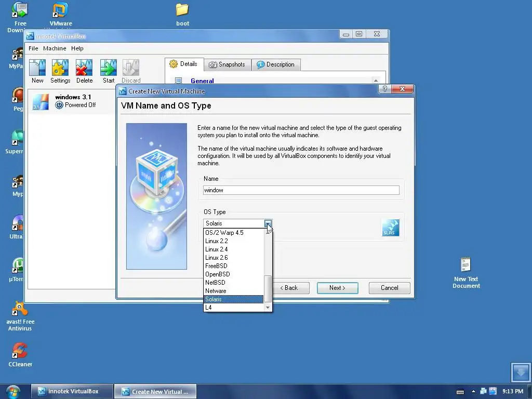Click the help question mark button in wizard
This screenshot has height=399, width=532.
[x=384, y=89]
